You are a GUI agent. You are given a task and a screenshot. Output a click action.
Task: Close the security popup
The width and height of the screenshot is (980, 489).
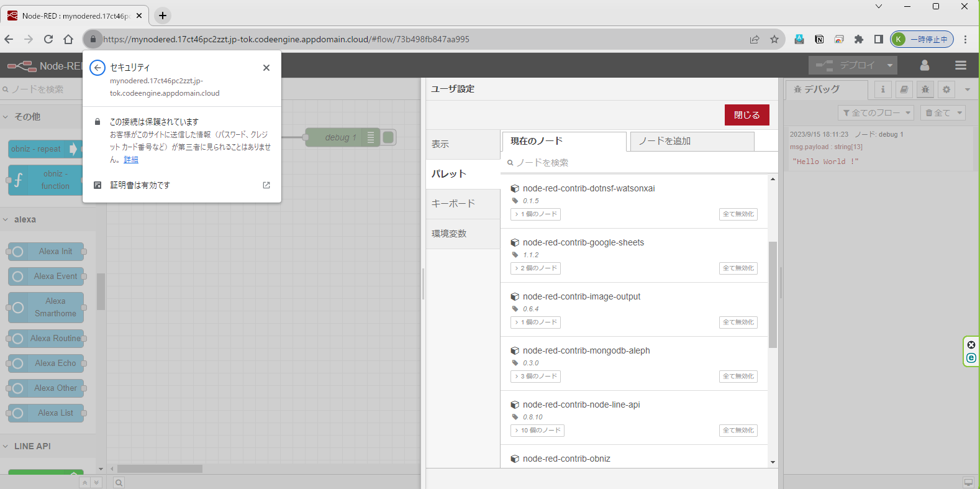266,68
